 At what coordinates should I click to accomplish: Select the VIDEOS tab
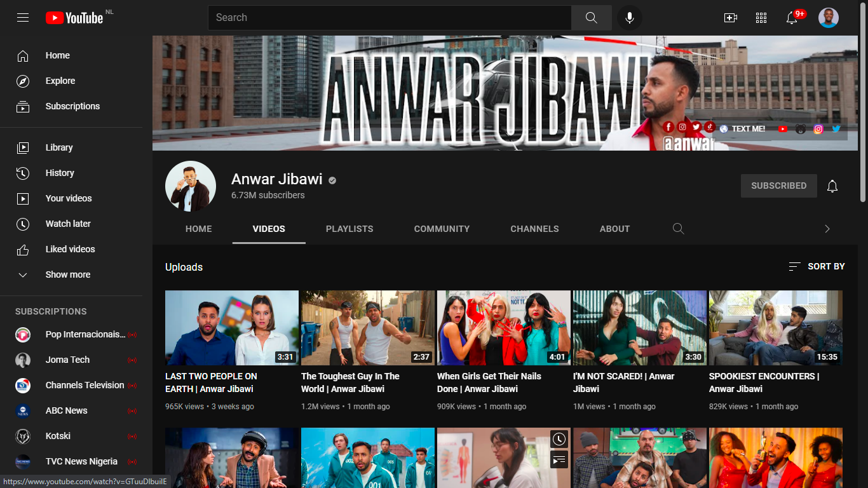(x=269, y=229)
